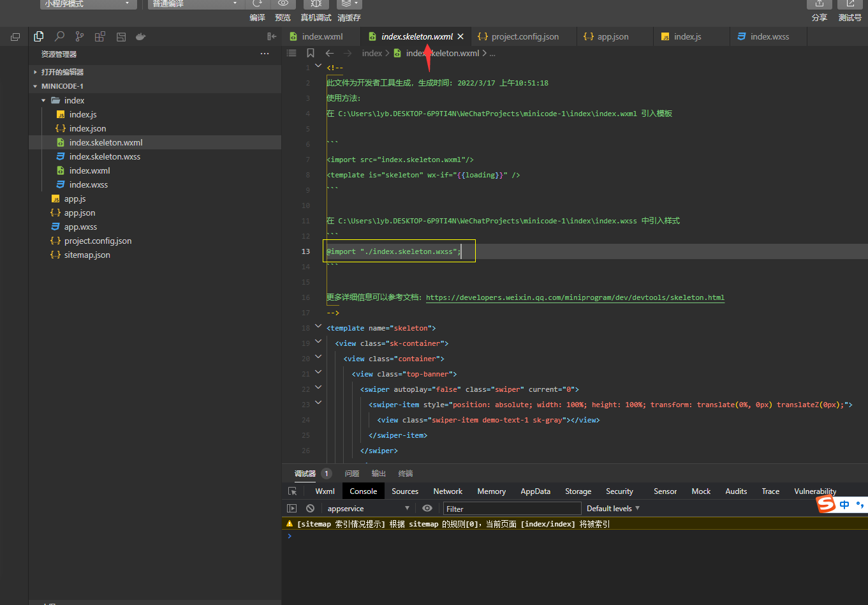Click the Filter input in the console

512,509
